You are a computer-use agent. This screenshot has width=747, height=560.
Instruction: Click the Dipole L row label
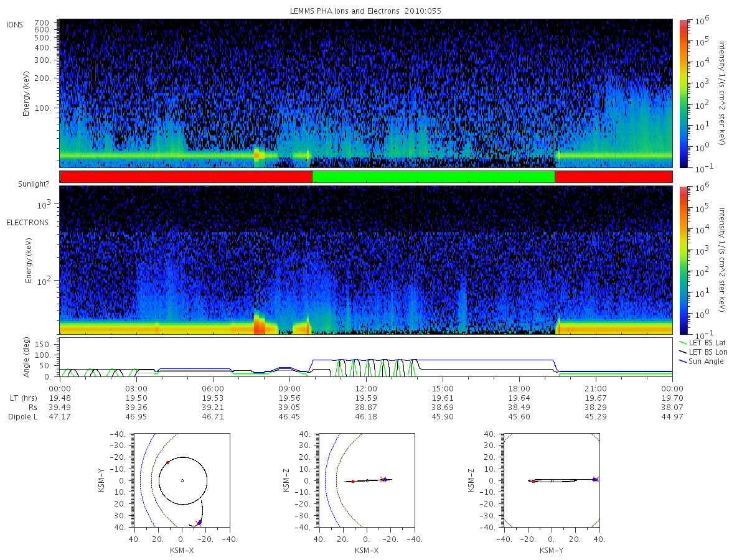click(22, 416)
